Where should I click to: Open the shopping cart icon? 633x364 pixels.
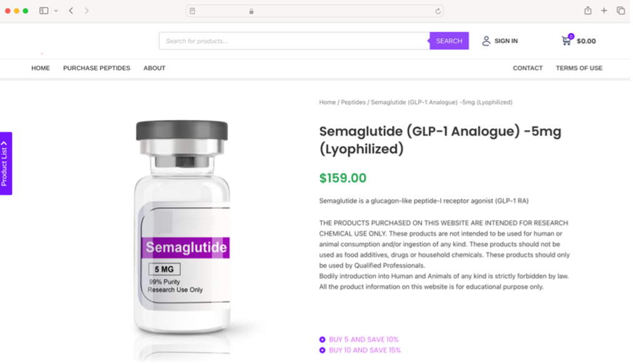pyautogui.click(x=566, y=41)
